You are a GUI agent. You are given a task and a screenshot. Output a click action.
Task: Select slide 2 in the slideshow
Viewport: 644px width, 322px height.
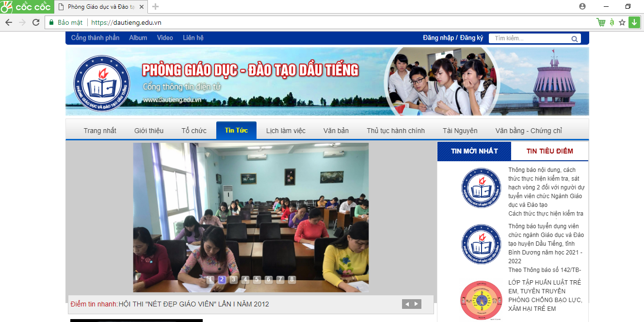(x=222, y=279)
